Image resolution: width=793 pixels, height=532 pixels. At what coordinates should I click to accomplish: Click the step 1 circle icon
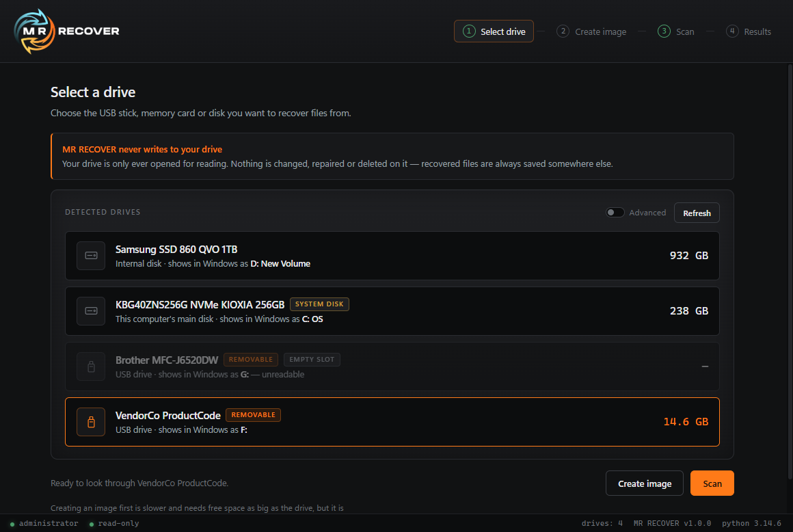coord(469,31)
